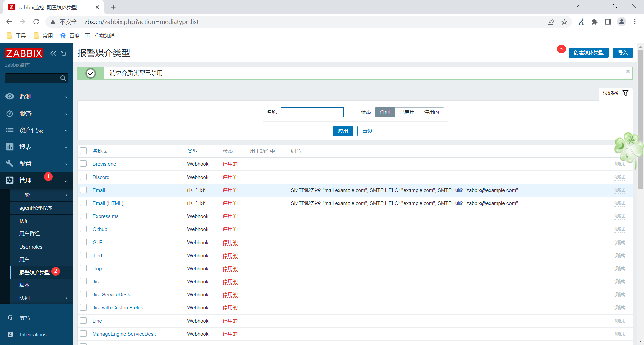Screen dimensions: 644x345
Task: Open the Jira with CustomFields link
Action: pos(118,308)
